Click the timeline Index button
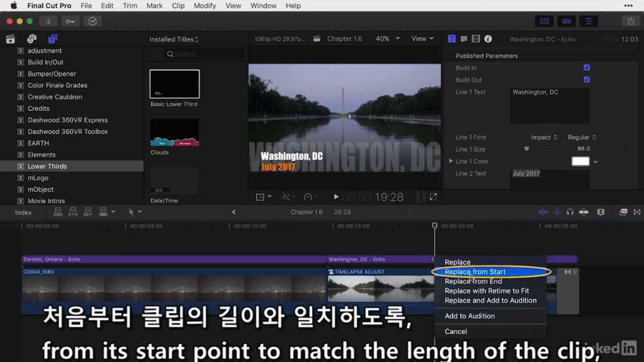 (23, 212)
